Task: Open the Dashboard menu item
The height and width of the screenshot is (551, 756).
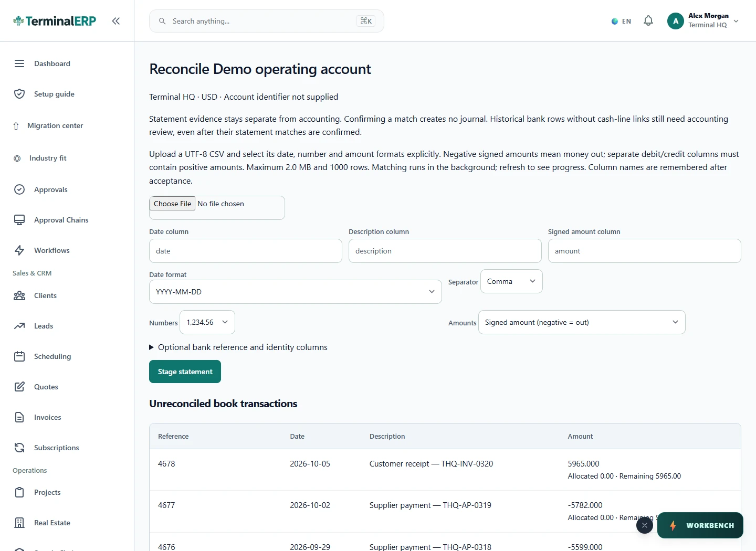Action: [52, 63]
